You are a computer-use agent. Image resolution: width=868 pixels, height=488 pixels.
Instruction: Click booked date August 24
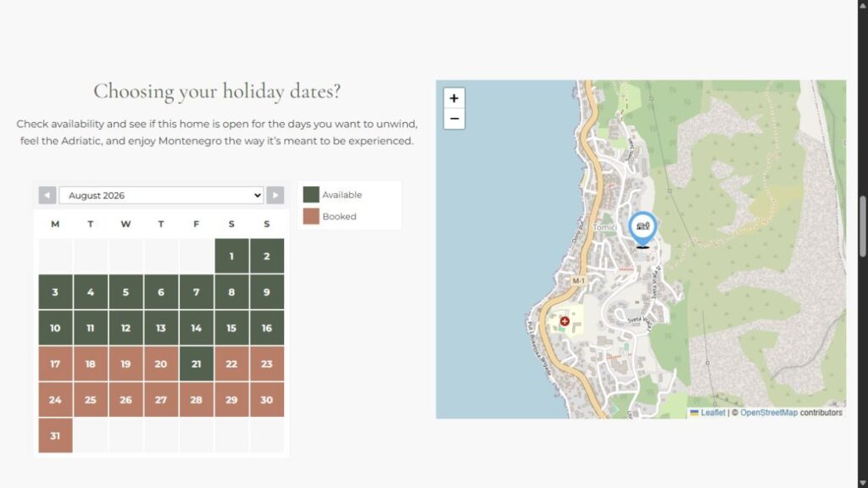pos(55,400)
